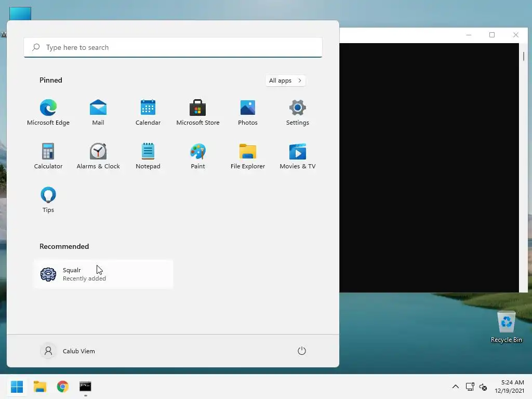Open File Explorer on the taskbar
The height and width of the screenshot is (399, 532).
point(40,387)
